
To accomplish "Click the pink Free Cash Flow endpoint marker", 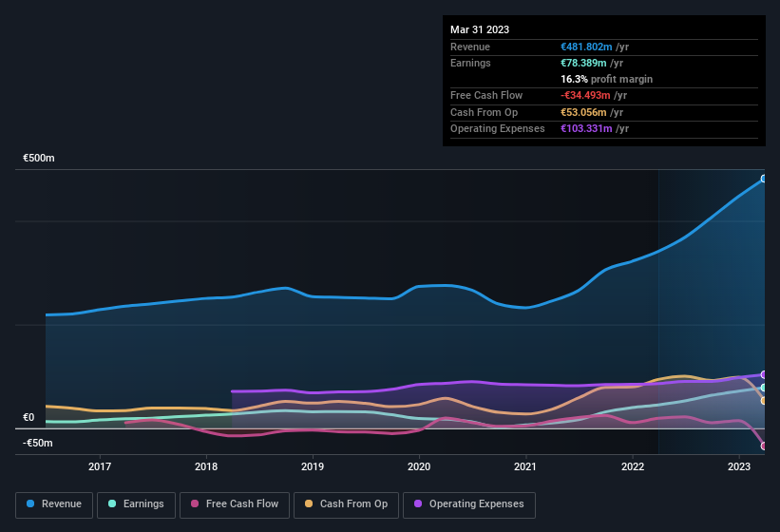I will click(764, 446).
